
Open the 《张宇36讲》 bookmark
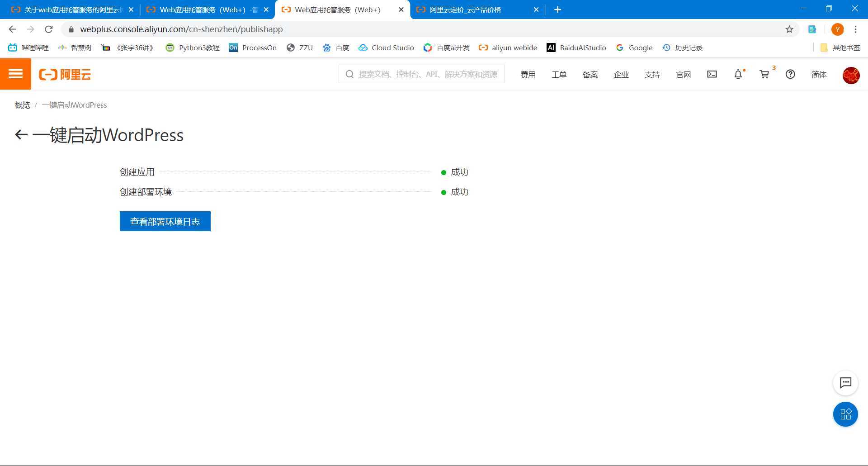(128, 48)
